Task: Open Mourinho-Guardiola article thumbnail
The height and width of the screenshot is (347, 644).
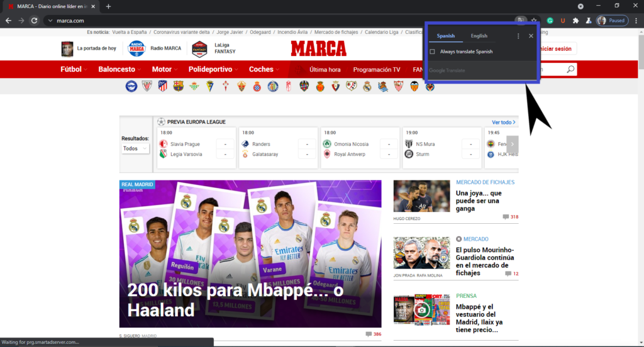Action: pos(421,253)
